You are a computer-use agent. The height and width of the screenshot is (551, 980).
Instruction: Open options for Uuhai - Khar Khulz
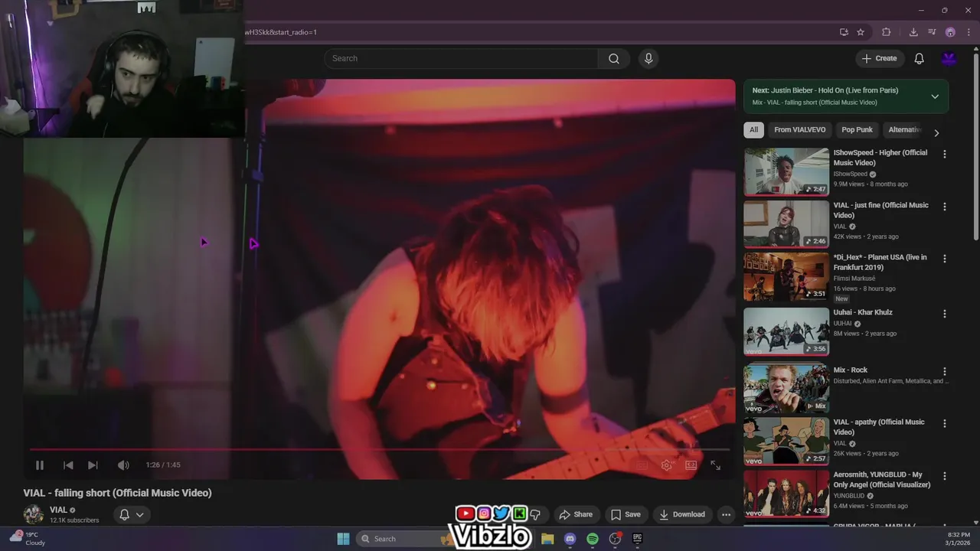pyautogui.click(x=944, y=314)
